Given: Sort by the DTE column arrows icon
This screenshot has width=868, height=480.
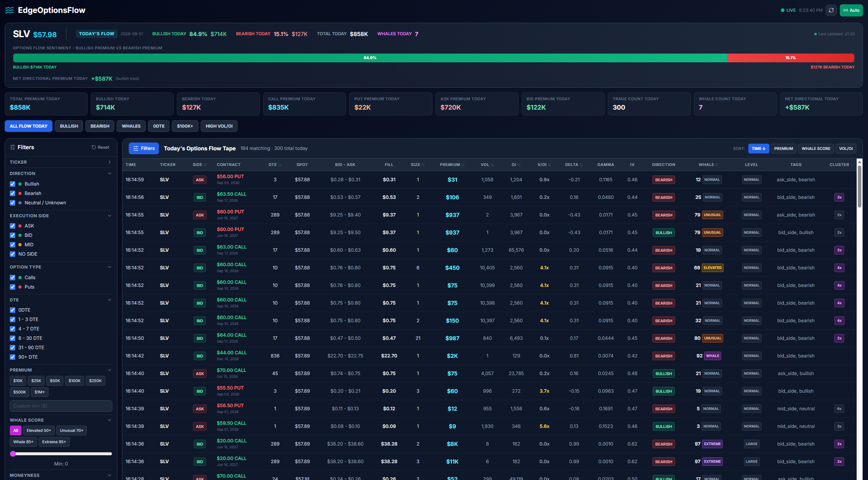Looking at the screenshot, I should click(x=280, y=165).
